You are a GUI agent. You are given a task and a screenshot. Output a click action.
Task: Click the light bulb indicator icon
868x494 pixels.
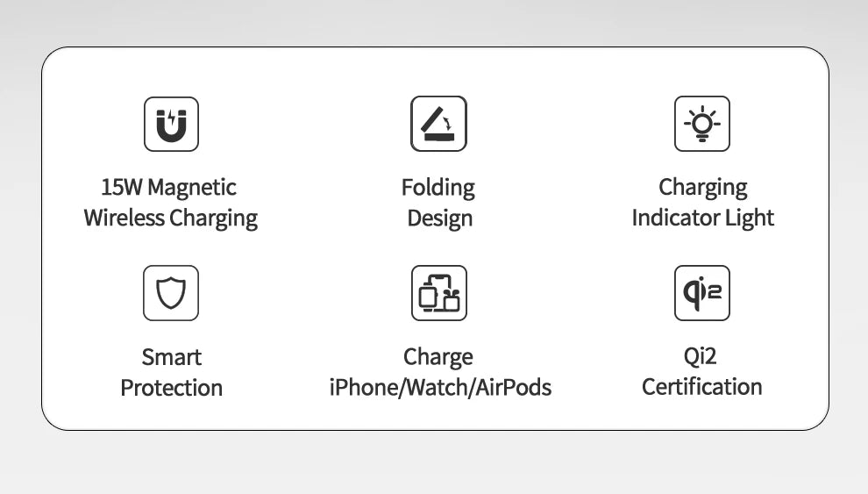coord(702,124)
